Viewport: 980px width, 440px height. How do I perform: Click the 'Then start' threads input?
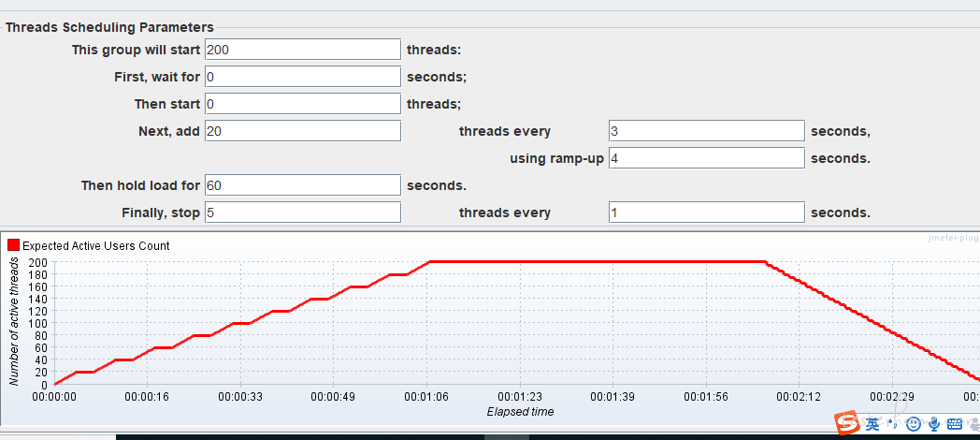coord(302,104)
